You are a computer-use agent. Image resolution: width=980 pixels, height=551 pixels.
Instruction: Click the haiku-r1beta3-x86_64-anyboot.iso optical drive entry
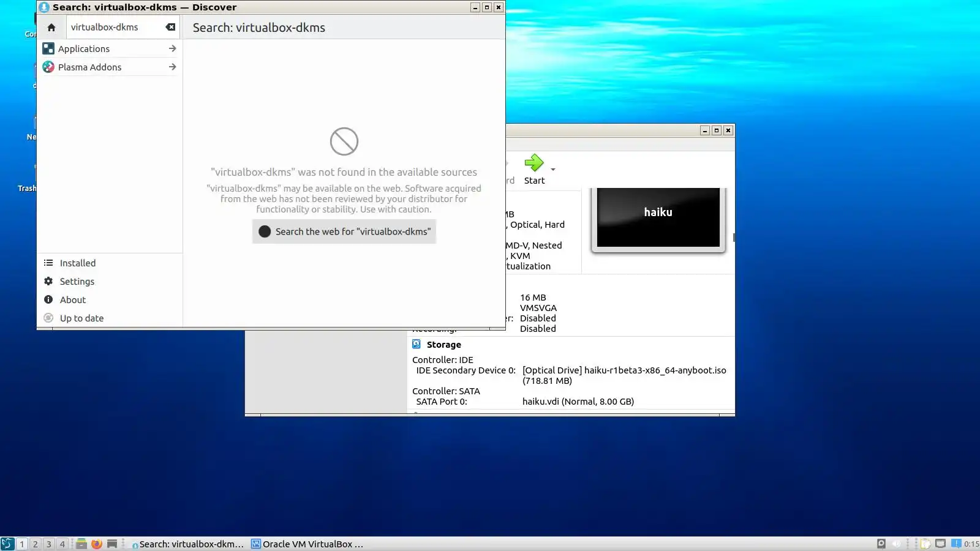click(x=624, y=375)
